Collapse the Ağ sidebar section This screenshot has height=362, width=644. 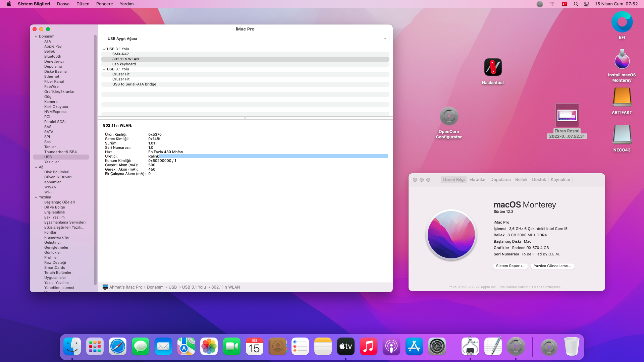36,167
